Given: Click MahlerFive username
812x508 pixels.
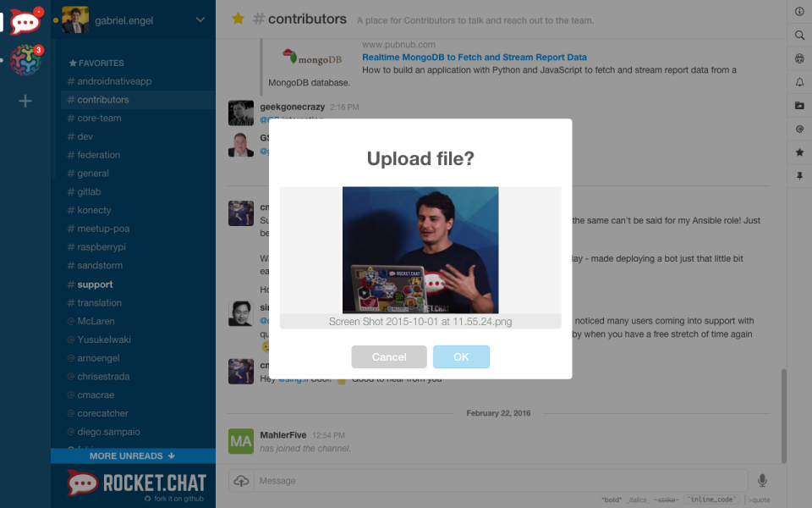Looking at the screenshot, I should point(283,435).
